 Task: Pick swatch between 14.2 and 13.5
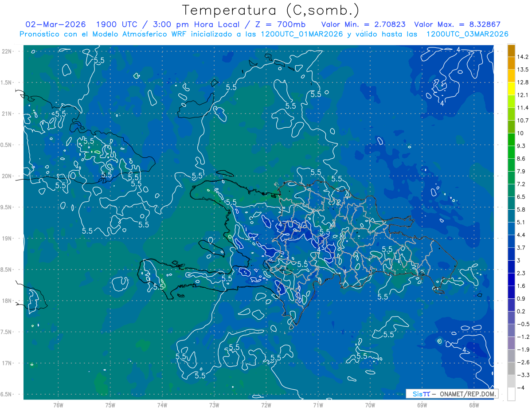click(x=511, y=63)
